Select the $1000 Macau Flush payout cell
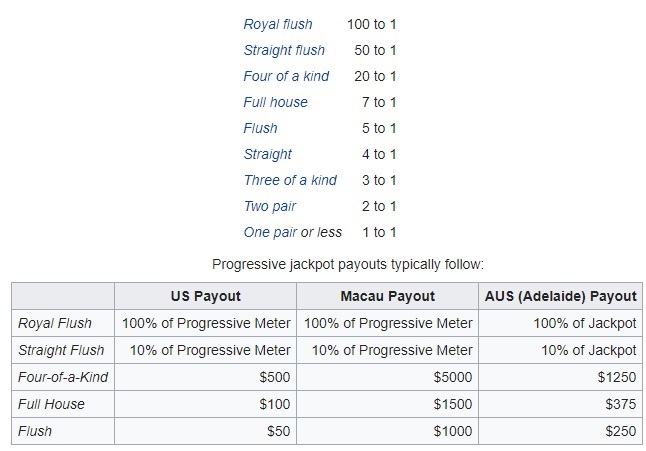Image resolution: width=646 pixels, height=451 pixels. pyautogui.click(x=453, y=431)
